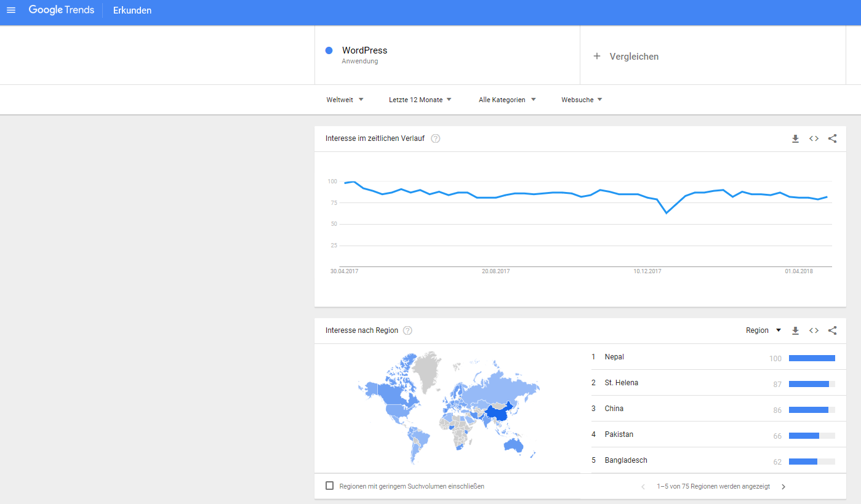
Task: Get embed code for region card
Action: coord(814,330)
